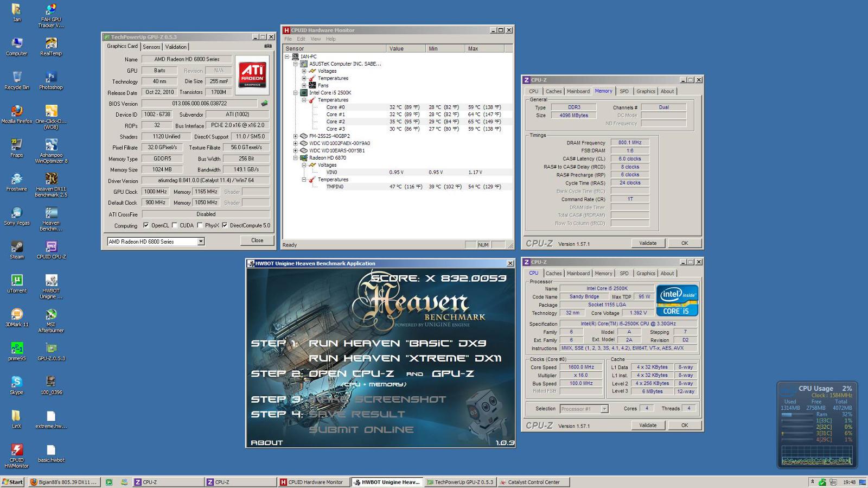Open the Ashampoo WinOptimizer 8 icon
The image size is (868, 488).
(51, 151)
